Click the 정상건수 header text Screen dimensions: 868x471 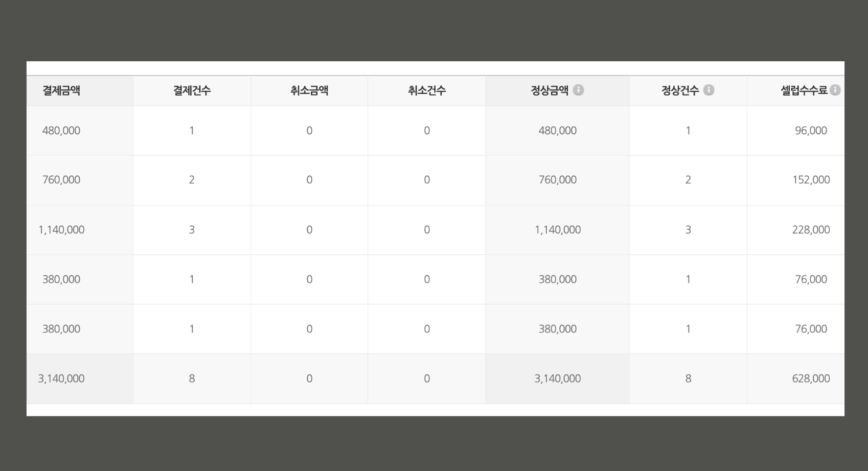click(680, 91)
